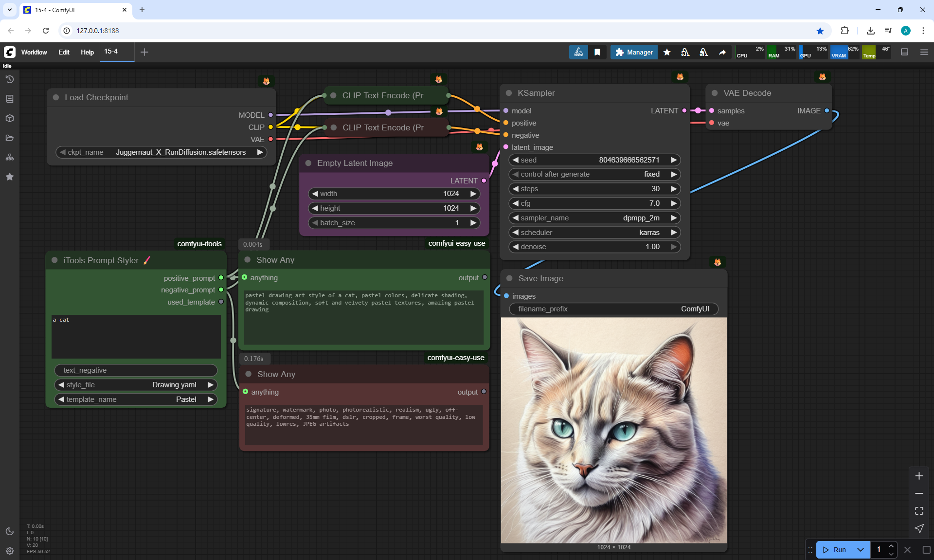Viewport: 934px width, 560px height.
Task: Toggle collapse dot on the Save Image node
Action: click(509, 278)
